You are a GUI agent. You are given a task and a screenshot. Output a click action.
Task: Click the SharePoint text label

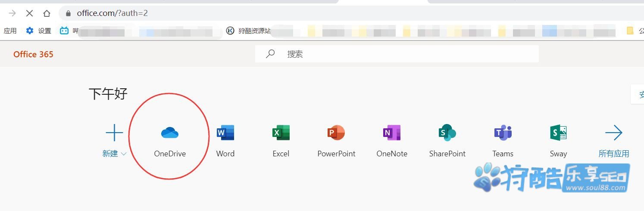pos(447,154)
